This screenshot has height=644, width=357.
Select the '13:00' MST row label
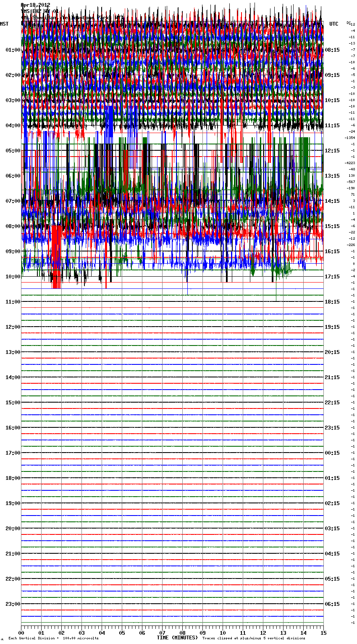pos(13,352)
